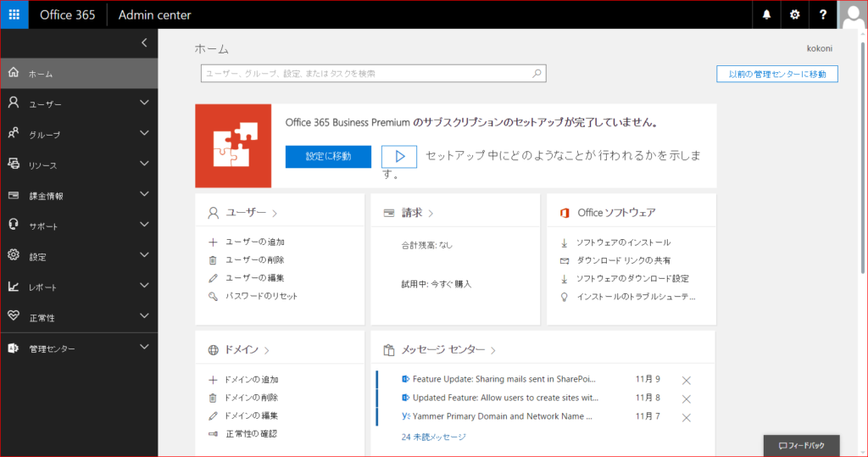Image resolution: width=868 pixels, height=457 pixels.
Task: Open the notifications bell icon
Action: [x=767, y=14]
